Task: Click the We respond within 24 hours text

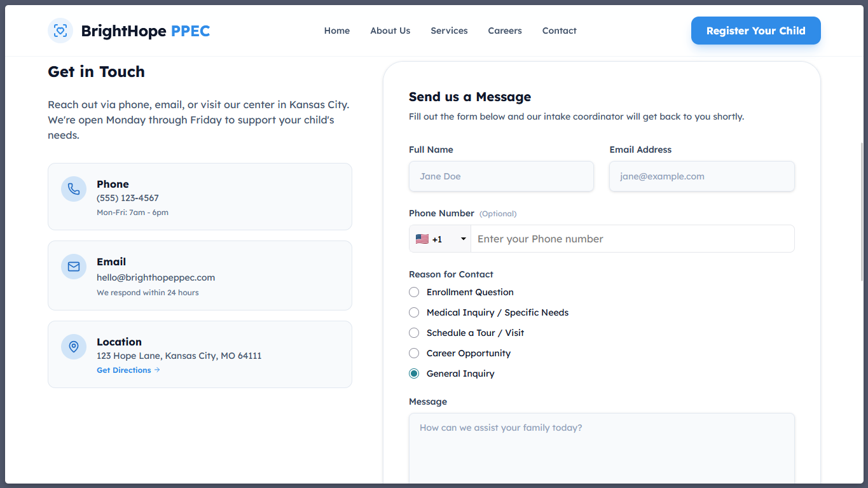Action: [x=148, y=293]
